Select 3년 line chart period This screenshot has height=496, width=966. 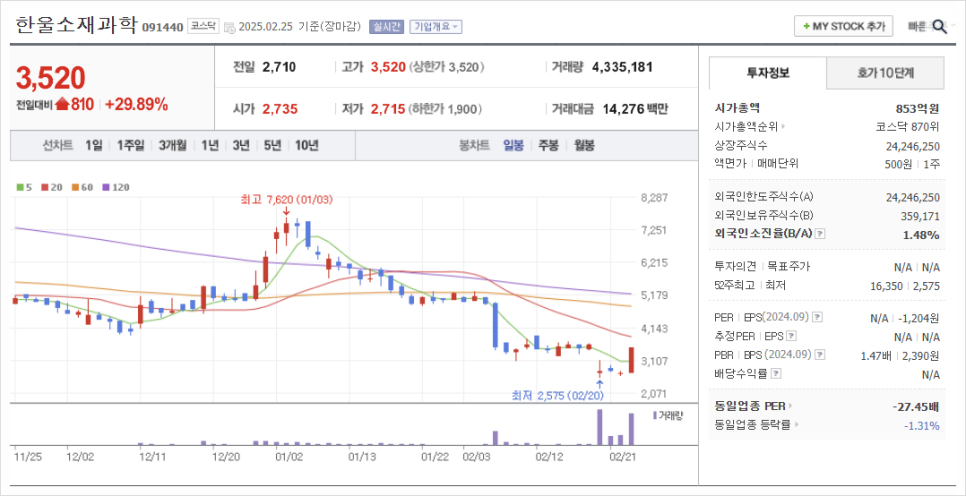[241, 145]
